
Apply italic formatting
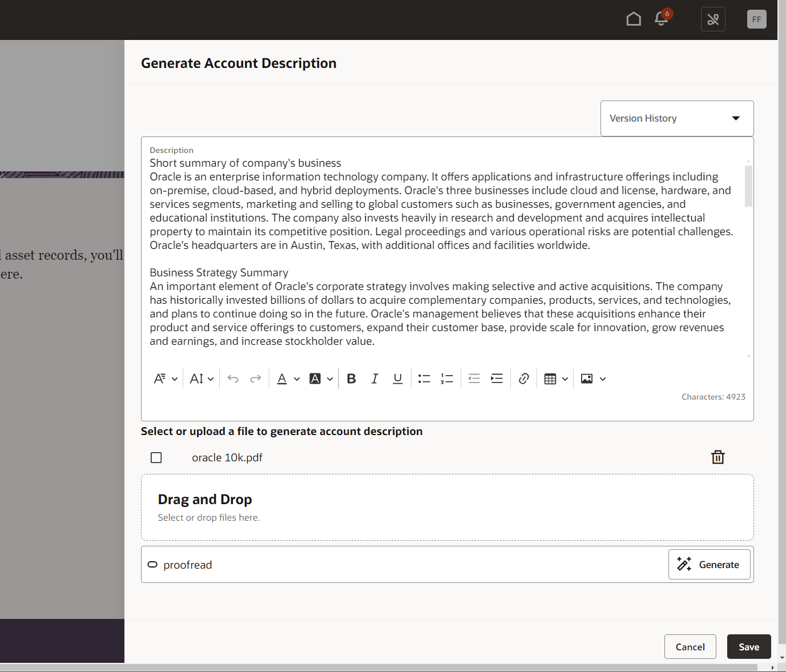click(374, 378)
